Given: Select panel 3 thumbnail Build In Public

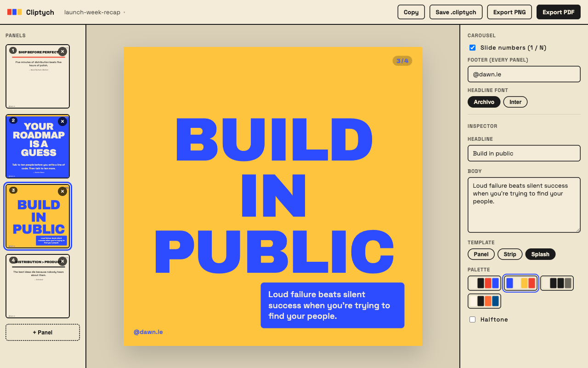Looking at the screenshot, I should (x=38, y=216).
